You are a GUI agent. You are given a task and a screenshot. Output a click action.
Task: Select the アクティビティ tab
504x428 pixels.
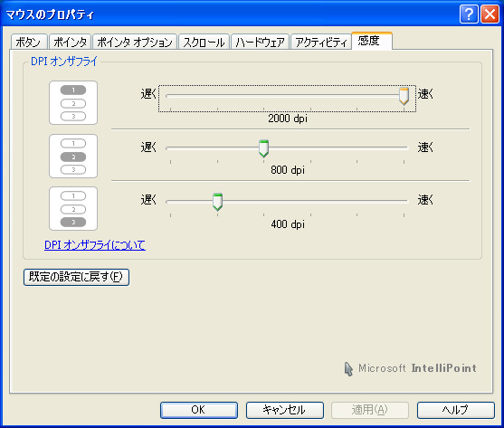pos(321,43)
